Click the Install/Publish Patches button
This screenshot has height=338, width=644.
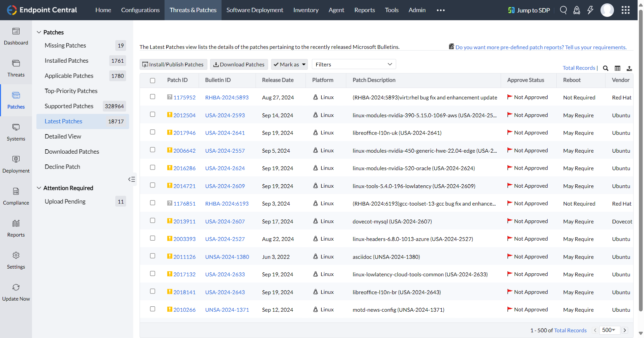coord(173,64)
